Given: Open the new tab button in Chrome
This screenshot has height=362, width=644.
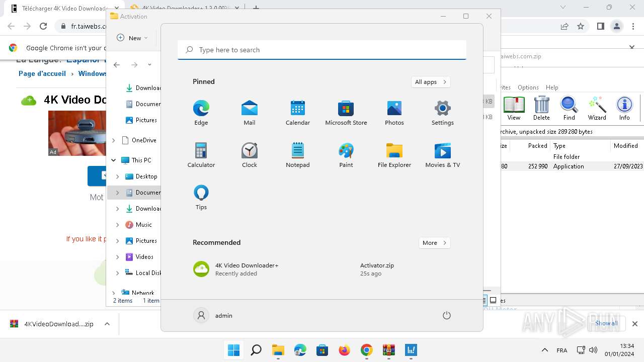Looking at the screenshot, I should click(256, 8).
